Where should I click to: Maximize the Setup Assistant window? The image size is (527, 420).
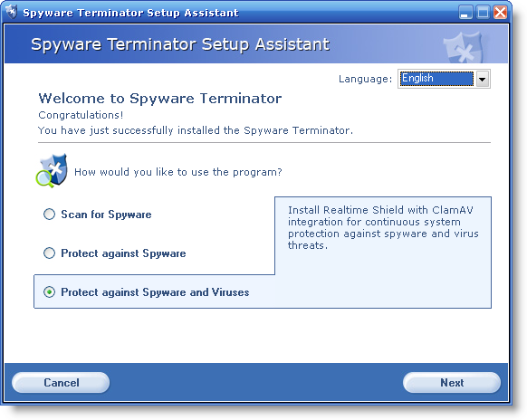483,13
